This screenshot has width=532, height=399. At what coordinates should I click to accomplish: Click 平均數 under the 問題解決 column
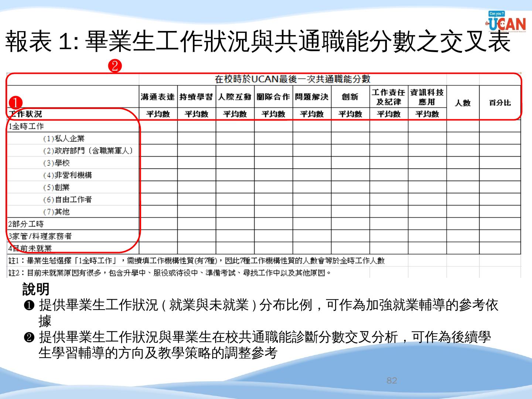(x=312, y=114)
